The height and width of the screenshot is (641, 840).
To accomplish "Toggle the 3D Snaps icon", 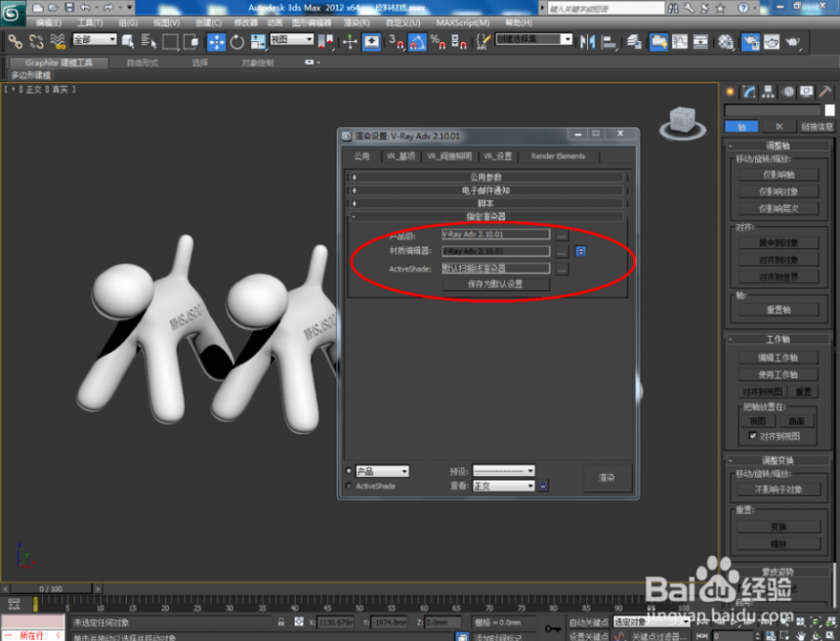I will (x=396, y=42).
